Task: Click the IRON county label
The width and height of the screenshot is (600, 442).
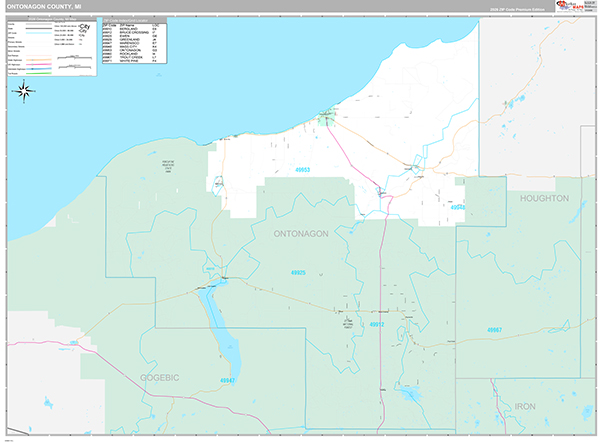Action: tap(526, 408)
